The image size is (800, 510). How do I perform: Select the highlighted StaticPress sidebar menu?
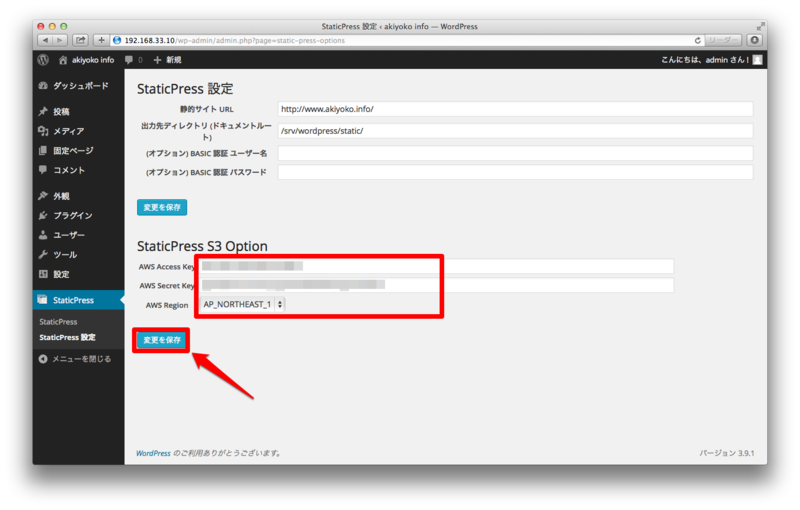coord(79,300)
